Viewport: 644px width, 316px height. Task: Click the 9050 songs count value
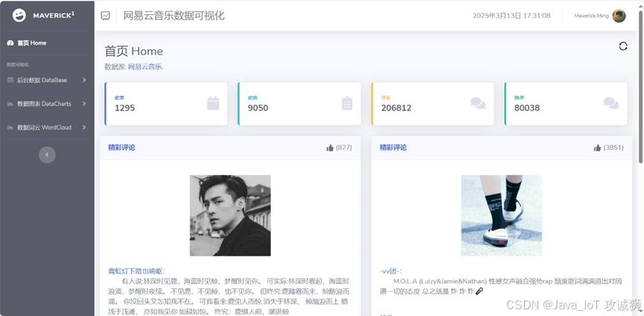(258, 108)
